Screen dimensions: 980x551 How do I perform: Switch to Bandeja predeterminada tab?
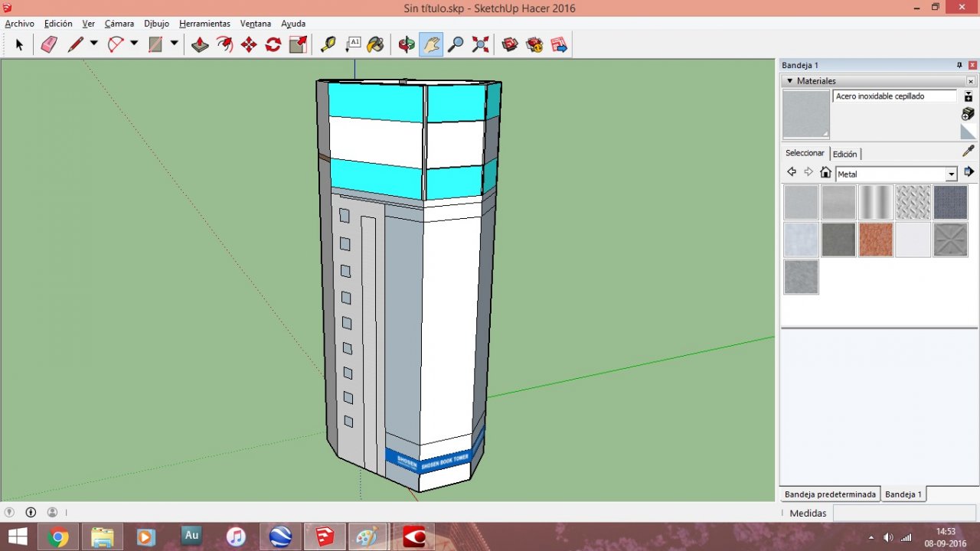click(830, 494)
